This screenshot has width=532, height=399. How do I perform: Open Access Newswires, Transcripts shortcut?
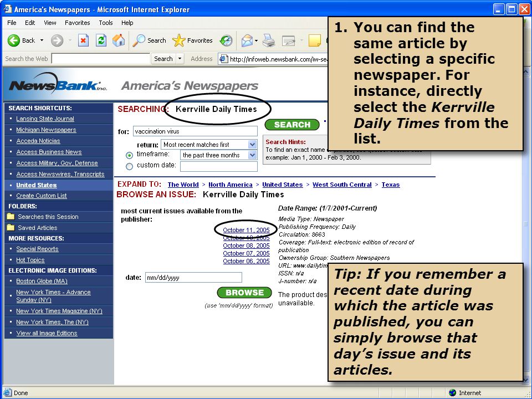pyautogui.click(x=60, y=174)
